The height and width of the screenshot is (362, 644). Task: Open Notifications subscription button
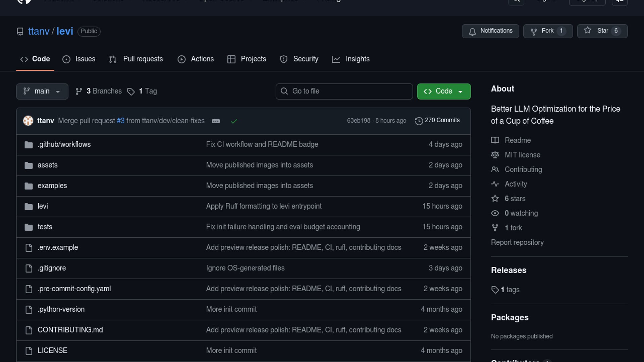[x=490, y=31]
